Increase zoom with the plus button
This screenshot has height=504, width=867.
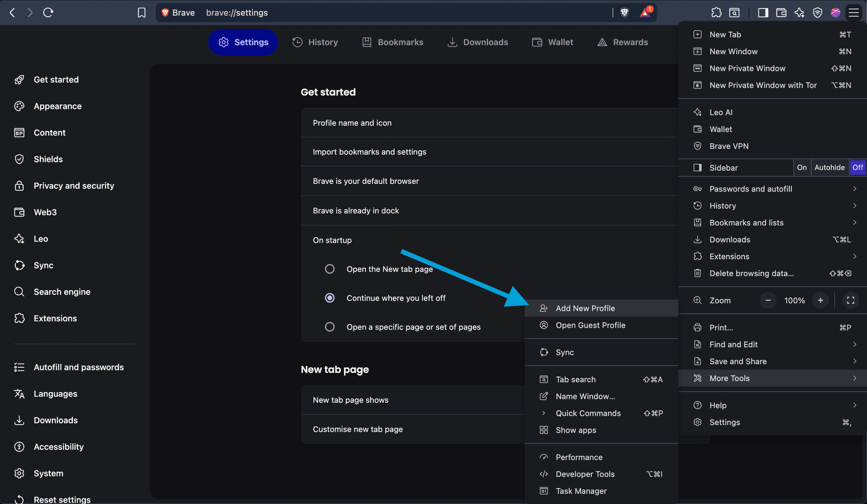820,300
